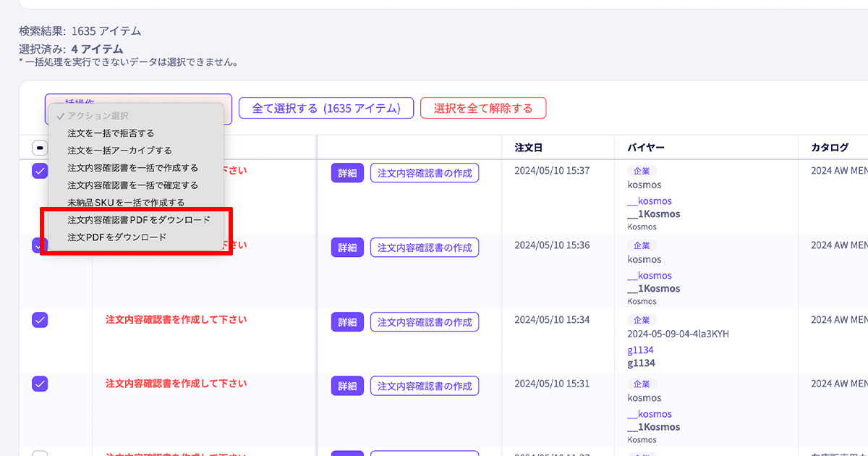Open 詳細 for the 15:31 order

coord(348,386)
